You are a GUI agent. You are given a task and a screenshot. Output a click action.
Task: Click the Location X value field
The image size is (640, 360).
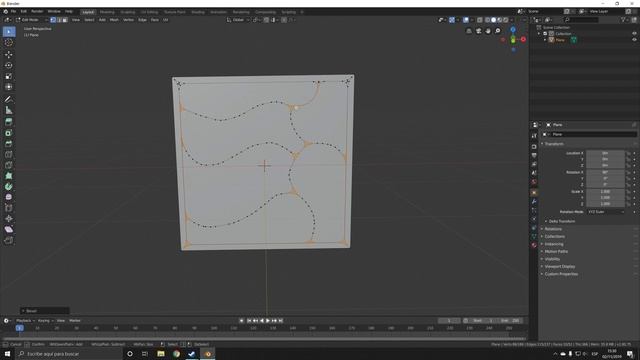(x=605, y=153)
